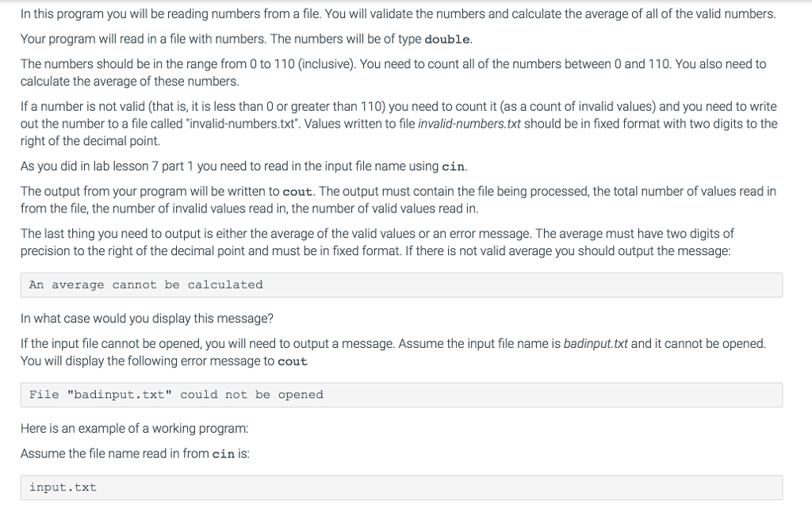
Task: Click "cin" in the lab lesson 7 sentence
Action: click(x=453, y=166)
